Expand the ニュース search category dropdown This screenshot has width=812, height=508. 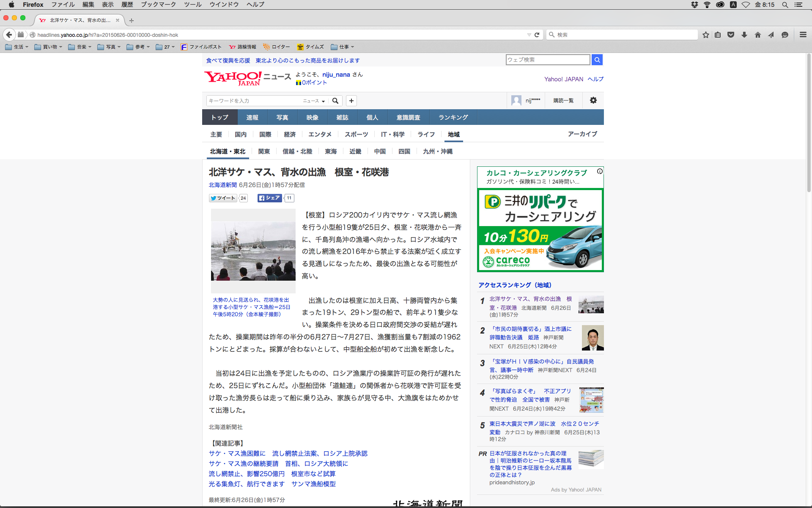tap(314, 101)
